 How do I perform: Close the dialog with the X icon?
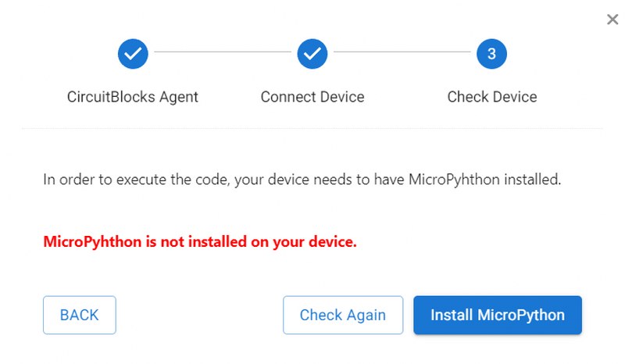pyautogui.click(x=612, y=19)
